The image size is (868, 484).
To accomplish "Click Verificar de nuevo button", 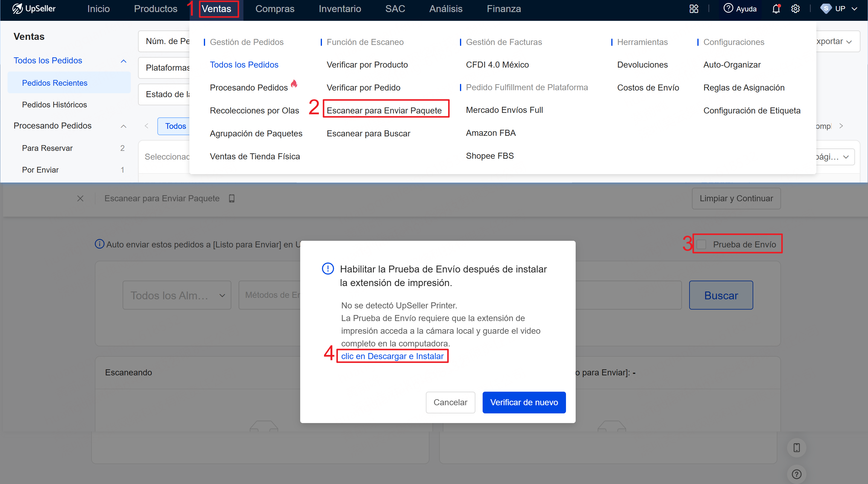I will pos(524,402).
